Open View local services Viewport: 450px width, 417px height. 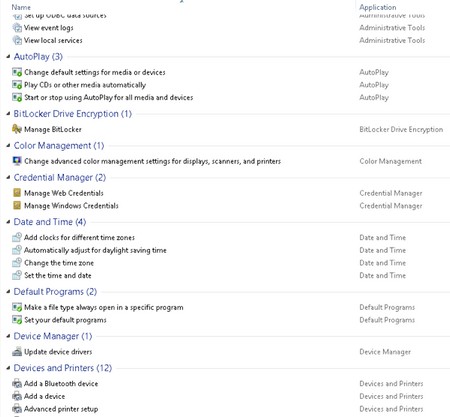point(53,40)
